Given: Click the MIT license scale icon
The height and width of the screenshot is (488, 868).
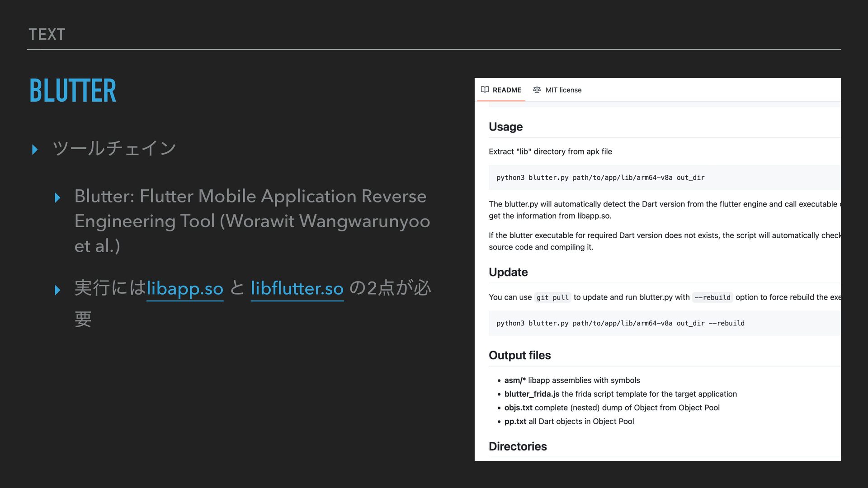Looking at the screenshot, I should [x=537, y=89].
